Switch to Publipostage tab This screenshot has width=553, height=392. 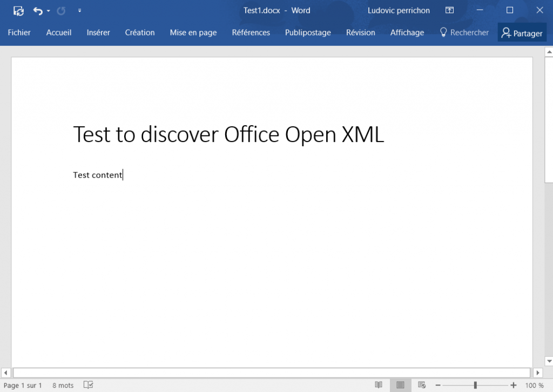point(308,32)
